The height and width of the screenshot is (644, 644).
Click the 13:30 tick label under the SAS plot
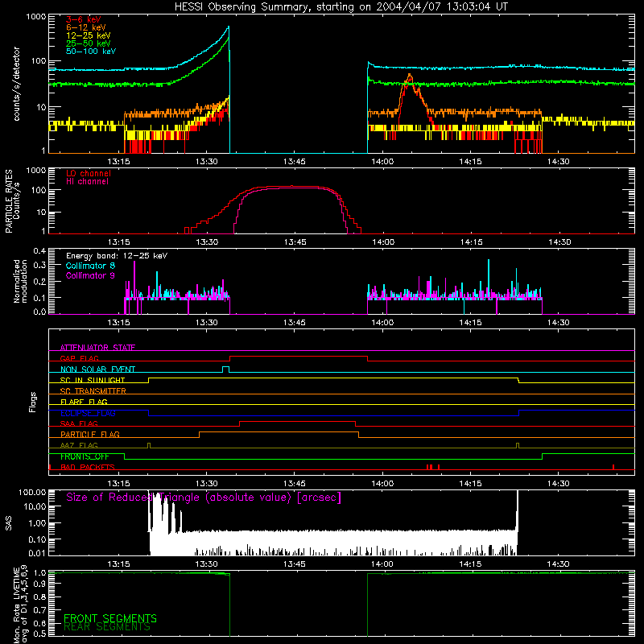207,564
